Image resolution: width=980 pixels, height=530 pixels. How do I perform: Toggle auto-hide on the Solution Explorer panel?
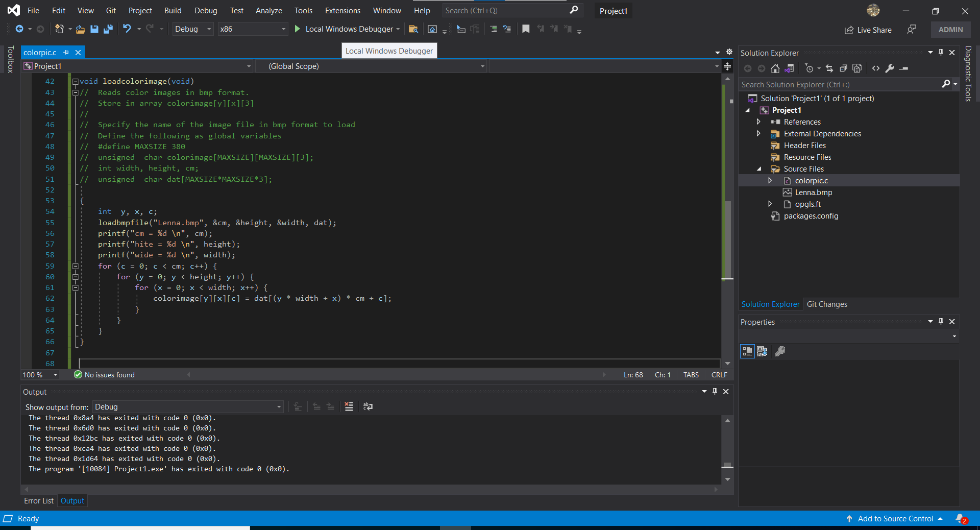[x=941, y=53]
